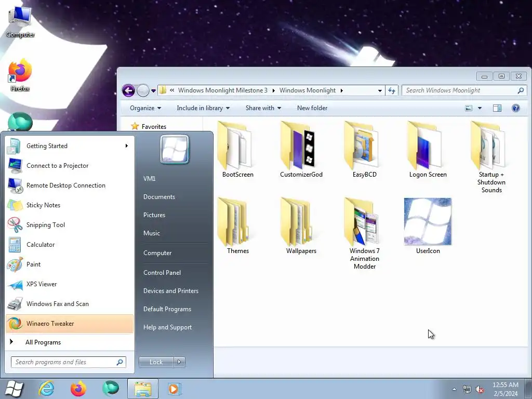Show hidden system tray icons
The image size is (532, 399).
(454, 389)
